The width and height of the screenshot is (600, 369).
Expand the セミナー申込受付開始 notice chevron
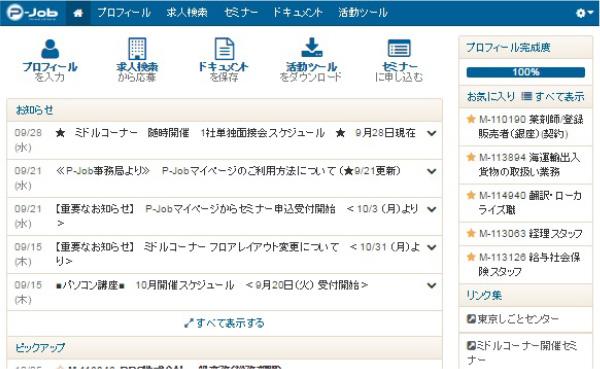point(432,209)
